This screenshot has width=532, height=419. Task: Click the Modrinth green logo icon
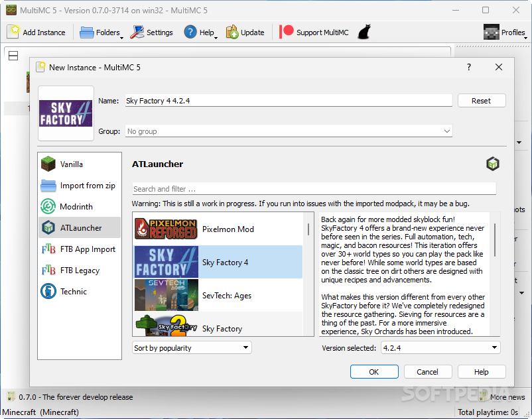tap(48, 206)
